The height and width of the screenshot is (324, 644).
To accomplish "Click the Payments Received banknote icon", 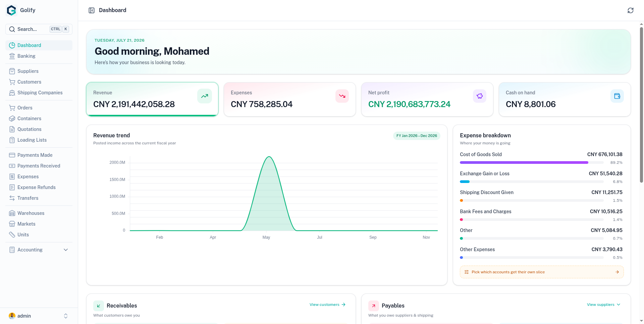I will pos(12,166).
